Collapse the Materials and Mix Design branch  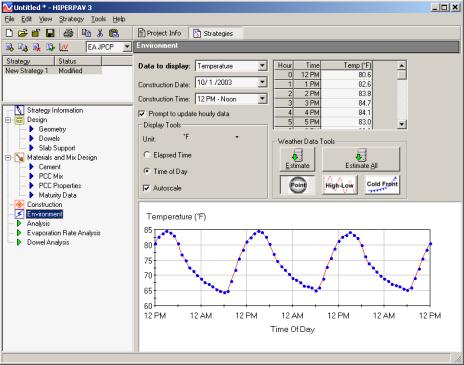8,157
